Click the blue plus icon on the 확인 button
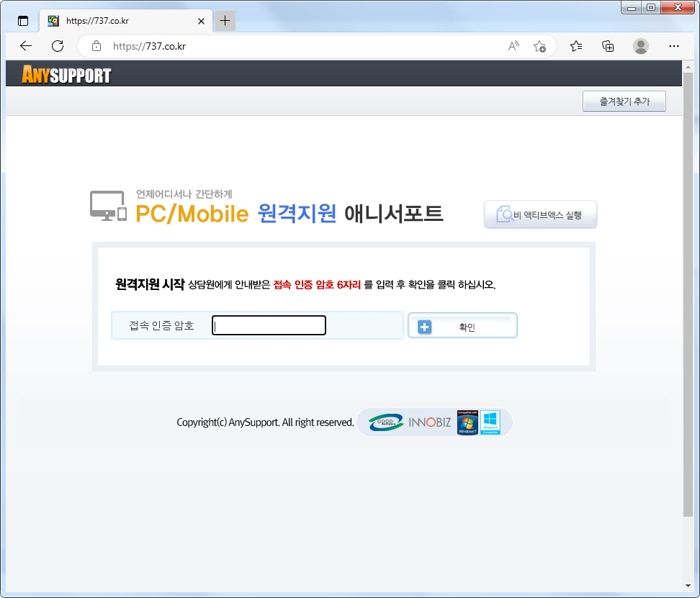The height and width of the screenshot is (598, 700). [425, 327]
